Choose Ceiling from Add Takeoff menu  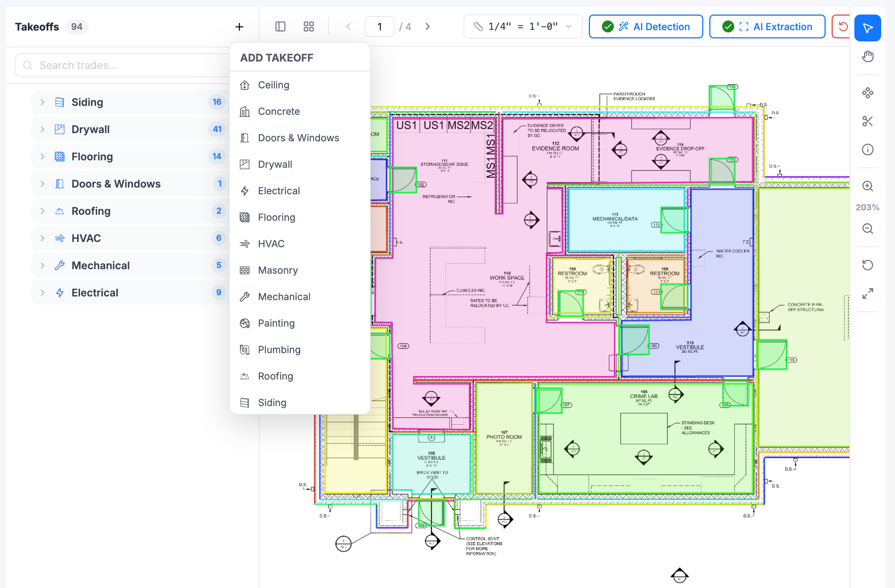point(300,85)
